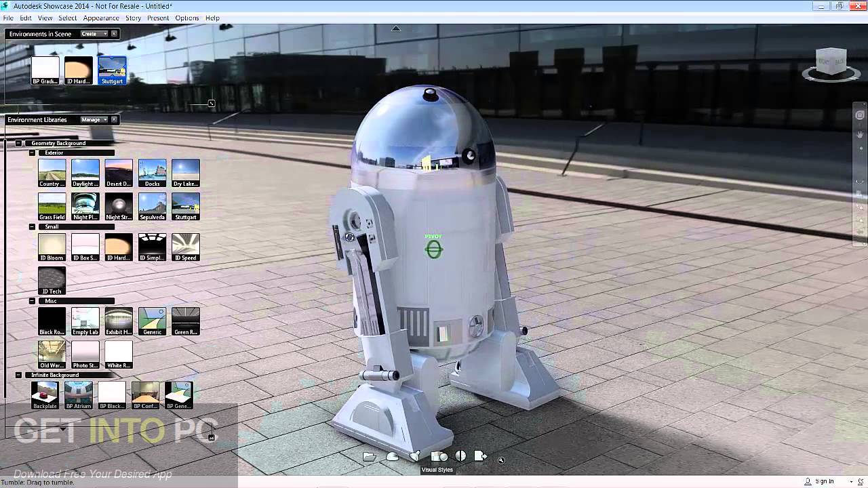Select ID Hard environment in scene
Screen dimensions: 868x488
(x=78, y=70)
